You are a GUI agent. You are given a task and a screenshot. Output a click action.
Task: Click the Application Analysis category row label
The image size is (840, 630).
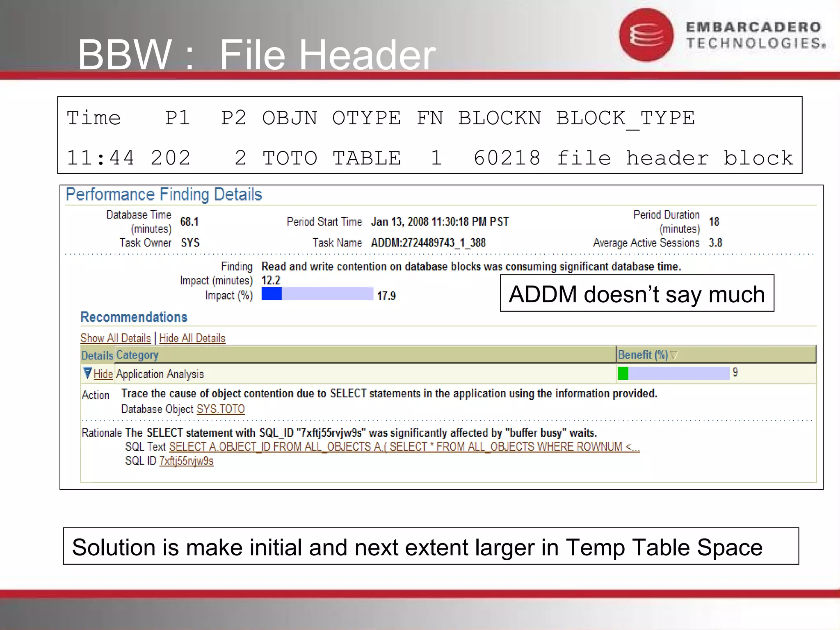click(x=160, y=374)
